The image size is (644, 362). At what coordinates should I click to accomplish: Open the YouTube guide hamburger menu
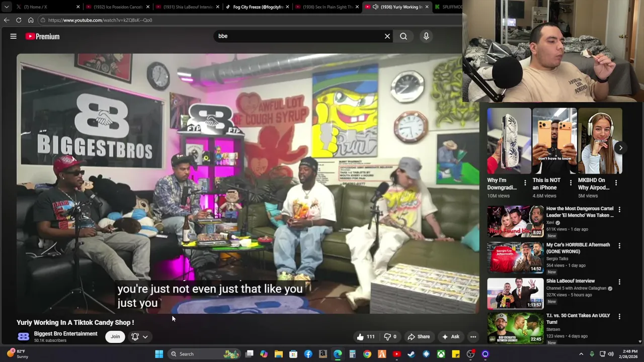pyautogui.click(x=14, y=36)
